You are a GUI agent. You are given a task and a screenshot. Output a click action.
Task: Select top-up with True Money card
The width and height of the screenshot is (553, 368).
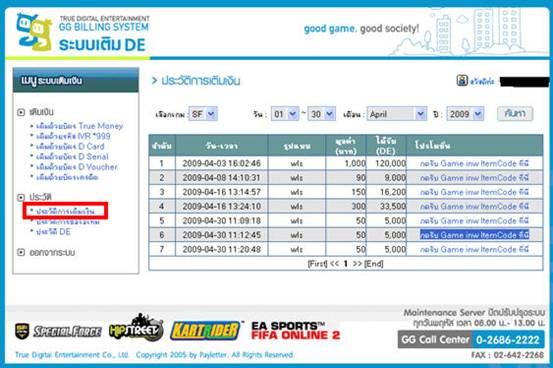79,126
